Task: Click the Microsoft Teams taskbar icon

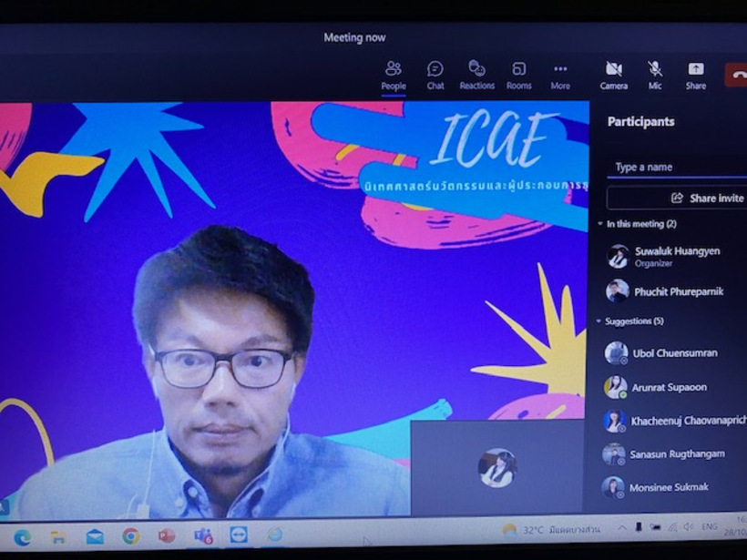Action: pos(203,535)
